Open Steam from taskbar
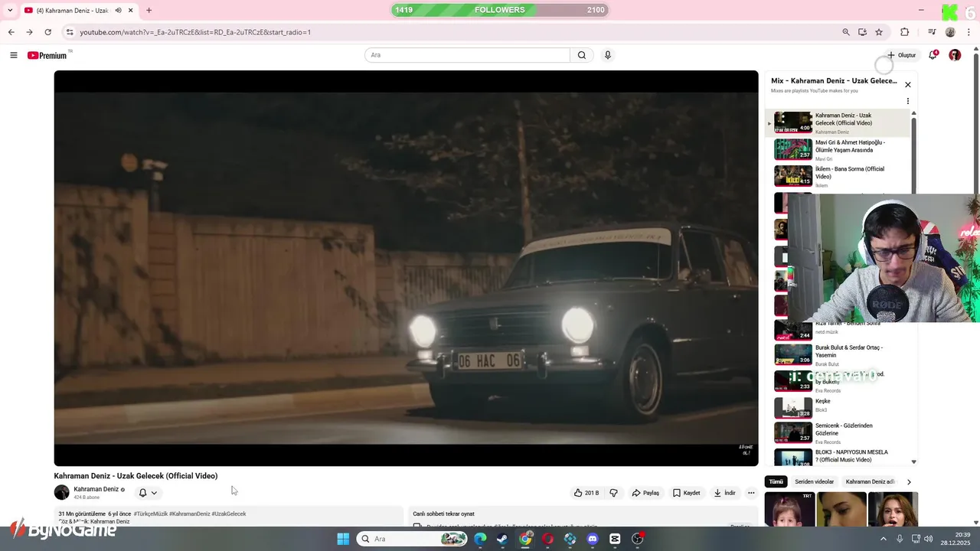 click(501, 539)
